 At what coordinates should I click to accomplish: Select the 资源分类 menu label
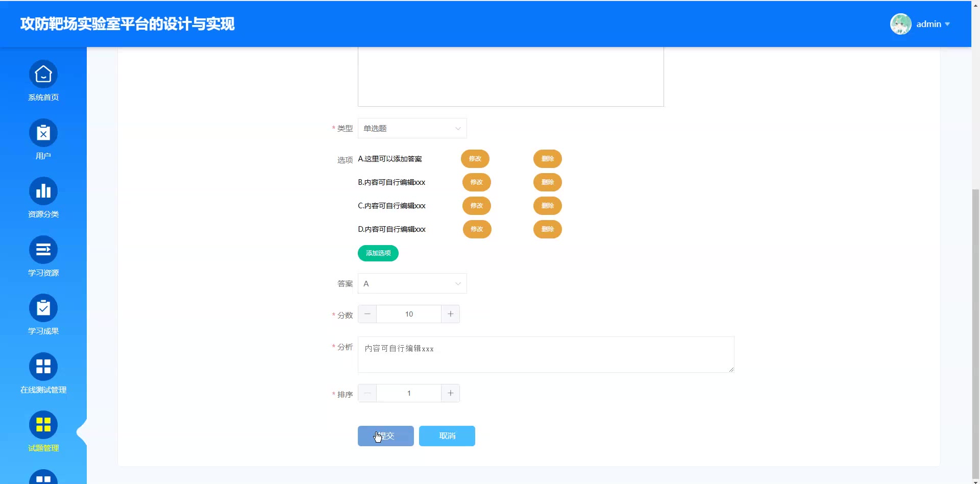click(43, 214)
